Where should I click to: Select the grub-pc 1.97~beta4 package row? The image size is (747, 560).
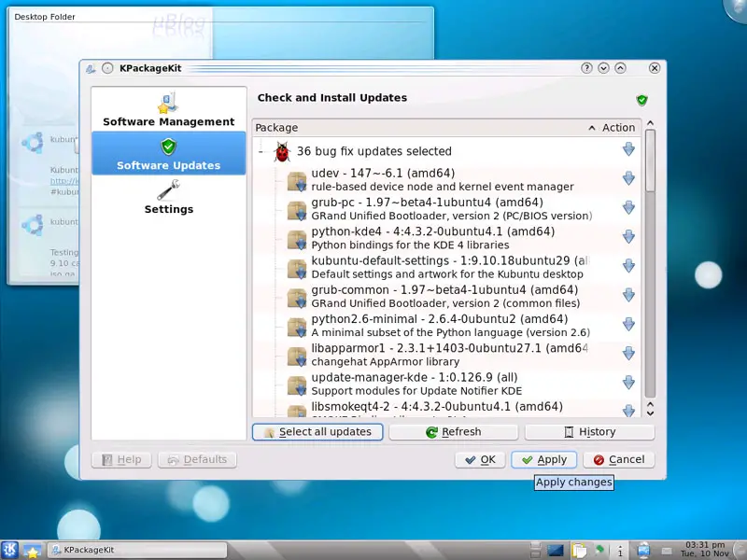point(447,208)
